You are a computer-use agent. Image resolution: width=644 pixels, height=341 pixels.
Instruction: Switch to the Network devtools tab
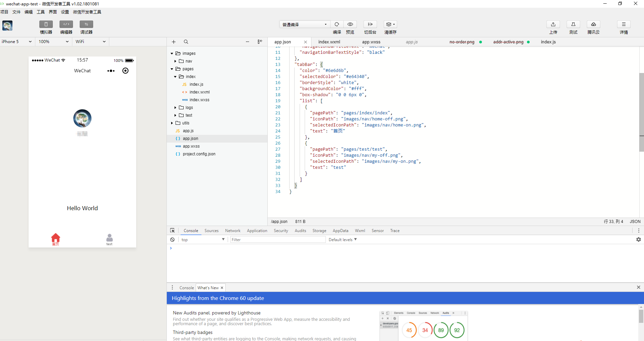point(233,231)
